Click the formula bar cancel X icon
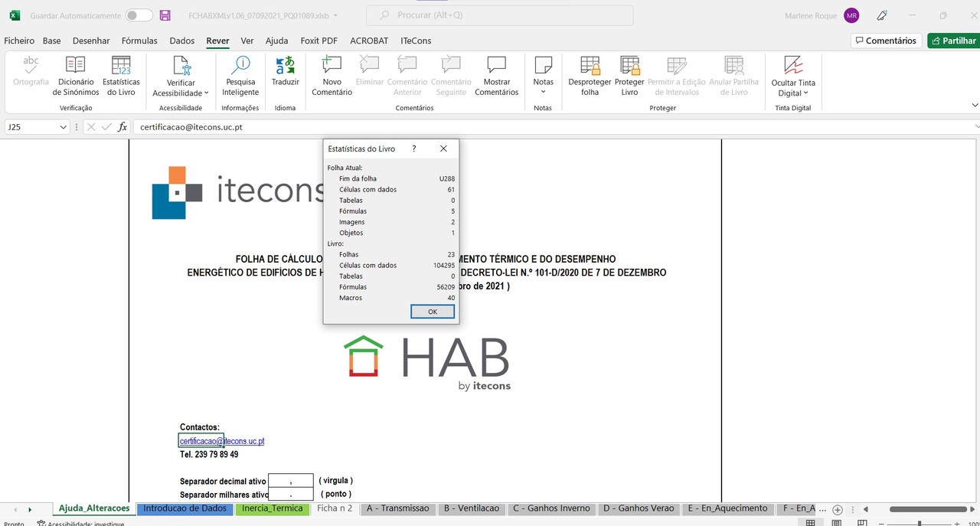980x526 pixels. (x=91, y=127)
